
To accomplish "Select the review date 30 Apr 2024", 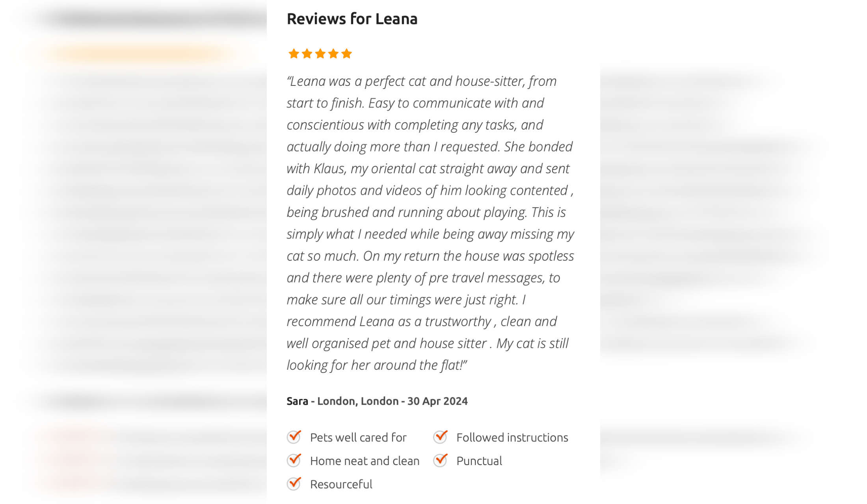I will (437, 401).
